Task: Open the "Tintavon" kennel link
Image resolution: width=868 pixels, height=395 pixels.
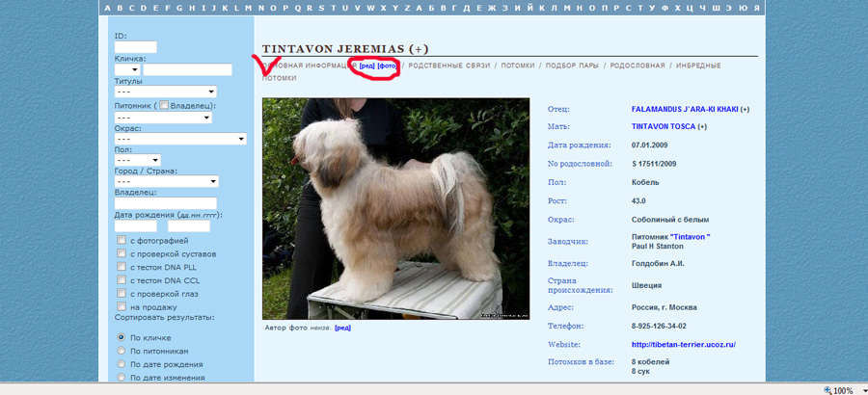Action: click(x=691, y=237)
